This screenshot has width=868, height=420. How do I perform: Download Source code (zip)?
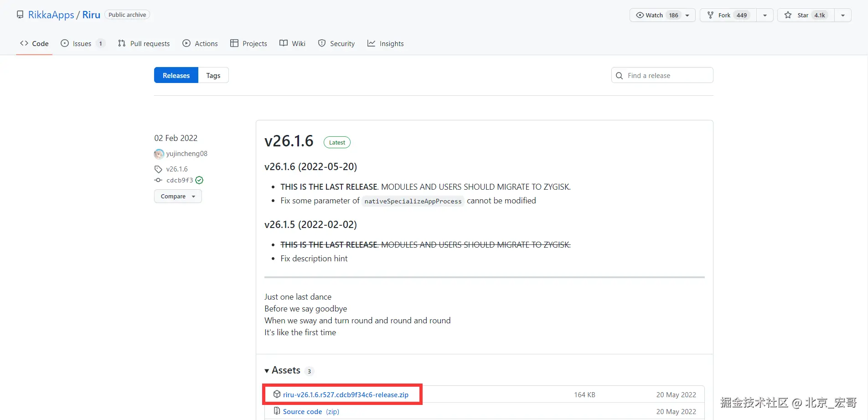pos(311,411)
